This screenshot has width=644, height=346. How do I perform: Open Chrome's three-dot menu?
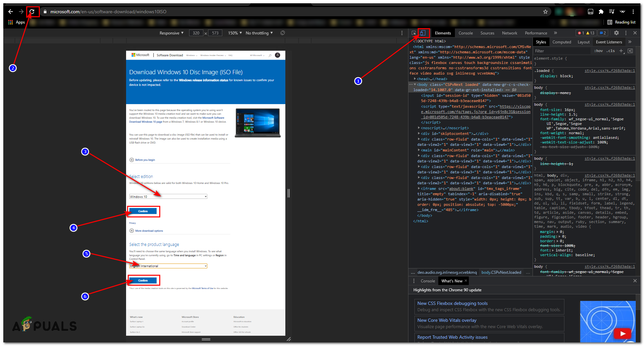633,12
